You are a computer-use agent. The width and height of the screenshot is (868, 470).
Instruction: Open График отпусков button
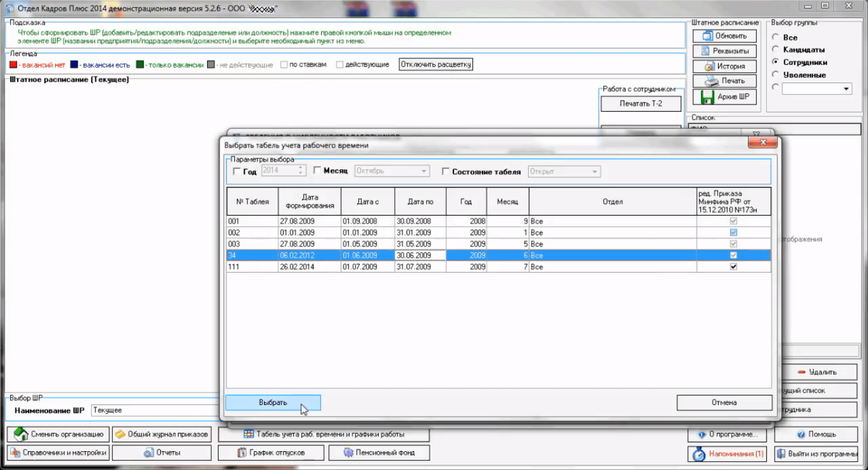click(270, 452)
